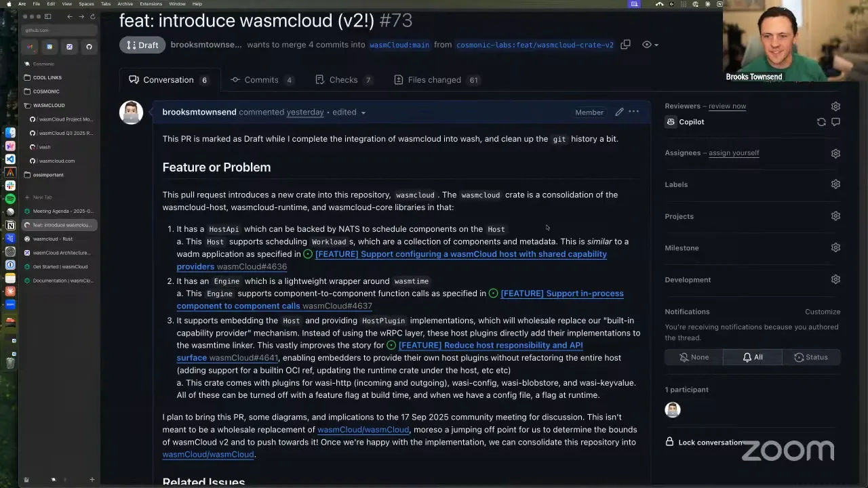Screen dimensions: 868x488
Task: Click the brooksmtownsend comment avatar
Action: coord(131,113)
